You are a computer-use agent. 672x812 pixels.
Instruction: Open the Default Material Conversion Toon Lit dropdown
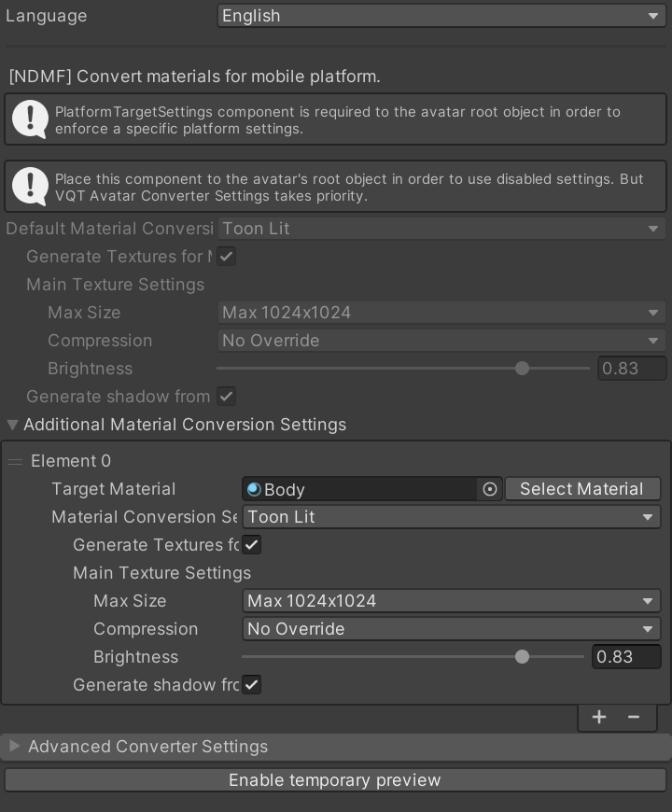click(x=441, y=229)
